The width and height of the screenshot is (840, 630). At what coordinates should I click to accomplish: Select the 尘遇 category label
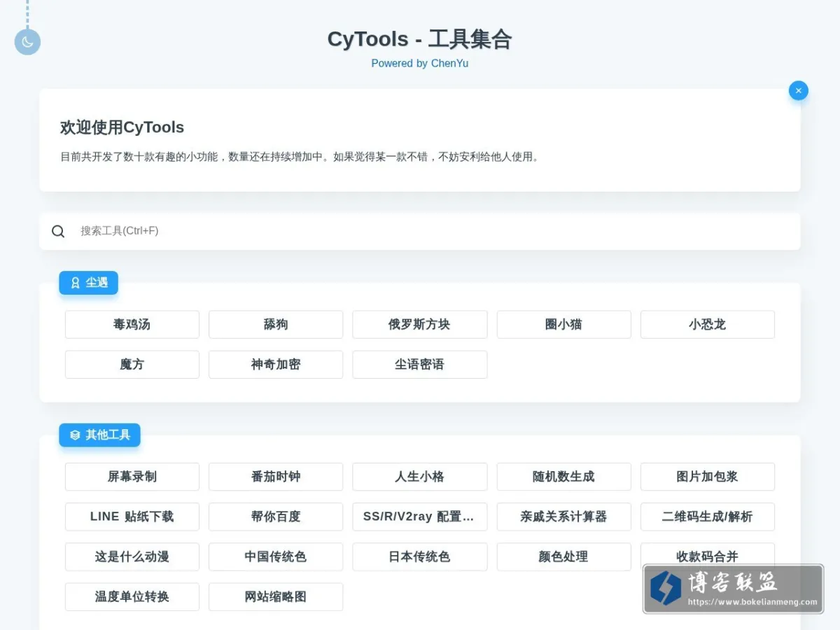click(x=88, y=283)
